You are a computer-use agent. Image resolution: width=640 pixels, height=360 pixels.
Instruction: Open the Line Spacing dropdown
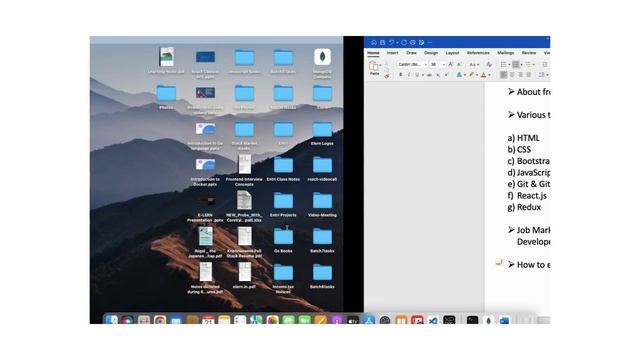pos(543,75)
